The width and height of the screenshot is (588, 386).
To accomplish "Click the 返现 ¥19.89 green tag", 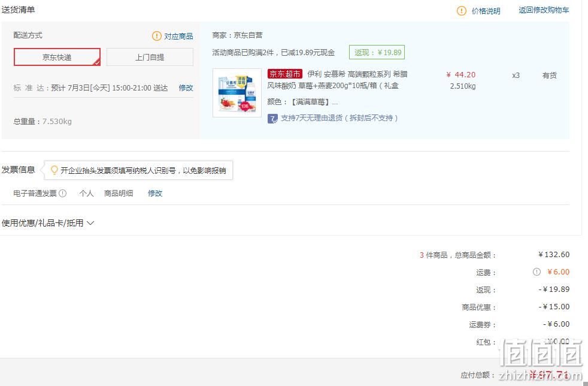I will (377, 53).
